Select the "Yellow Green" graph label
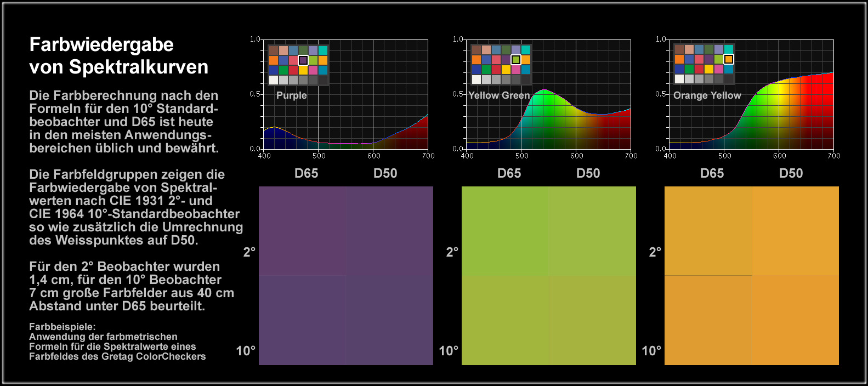 tap(499, 95)
